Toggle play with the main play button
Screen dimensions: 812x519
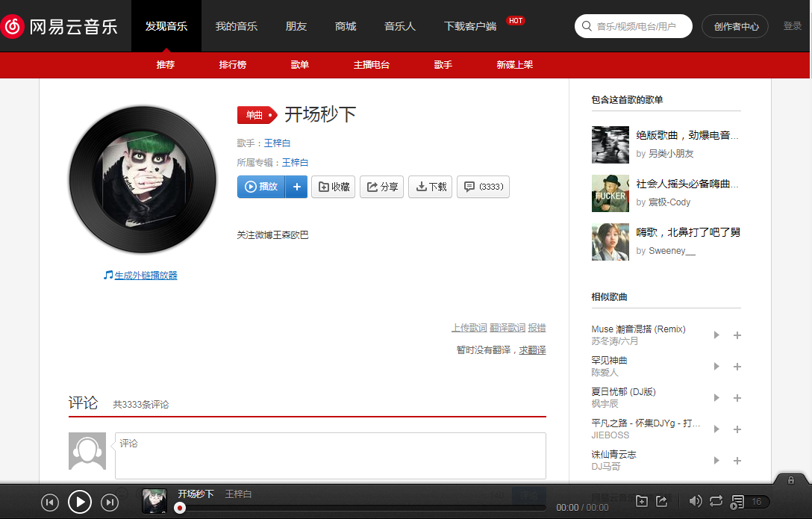coord(80,502)
